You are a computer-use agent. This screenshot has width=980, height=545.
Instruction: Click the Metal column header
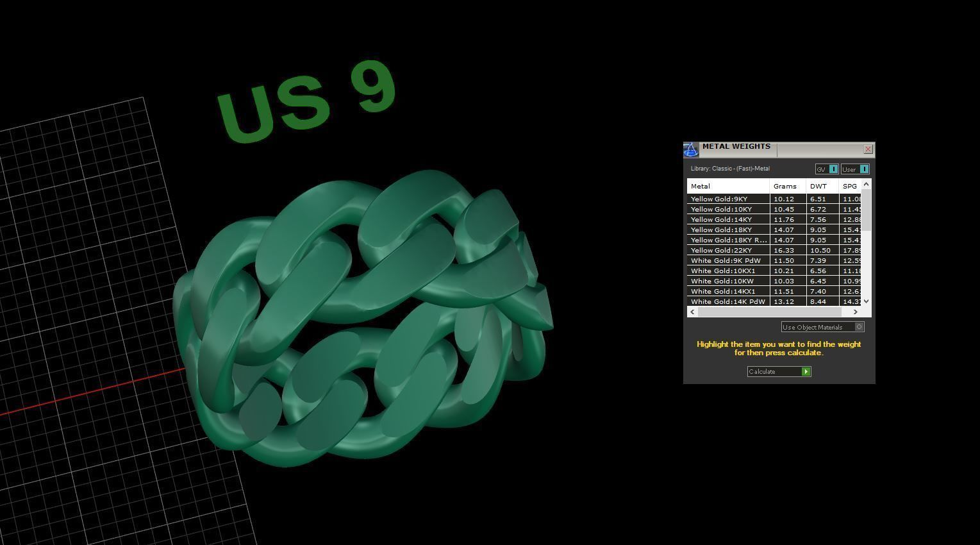[x=728, y=186]
